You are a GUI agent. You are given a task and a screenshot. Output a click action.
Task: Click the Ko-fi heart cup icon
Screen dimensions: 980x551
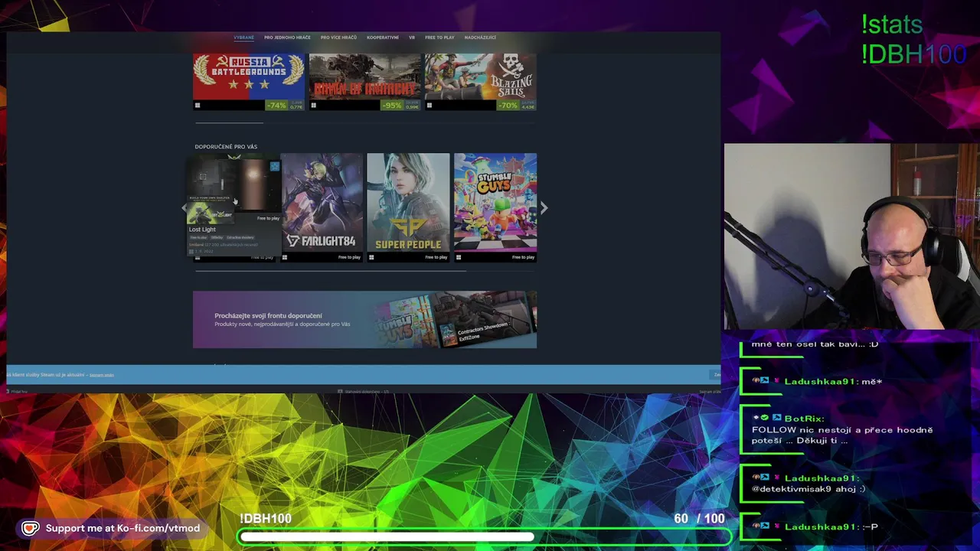pyautogui.click(x=30, y=528)
